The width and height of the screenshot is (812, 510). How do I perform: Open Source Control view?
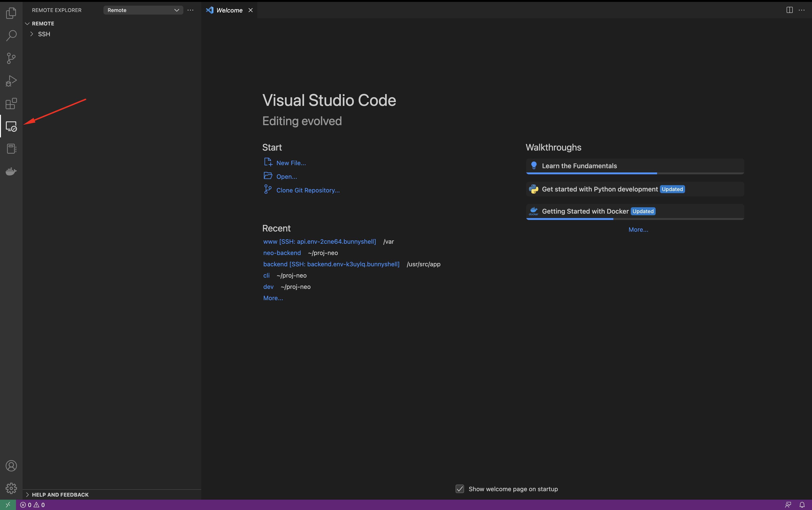pos(11,58)
